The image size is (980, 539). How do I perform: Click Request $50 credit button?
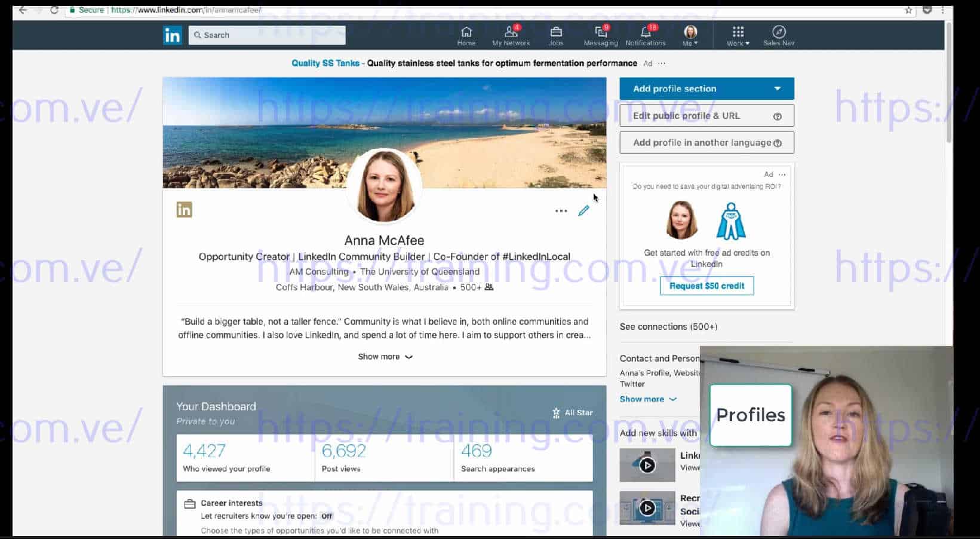706,286
